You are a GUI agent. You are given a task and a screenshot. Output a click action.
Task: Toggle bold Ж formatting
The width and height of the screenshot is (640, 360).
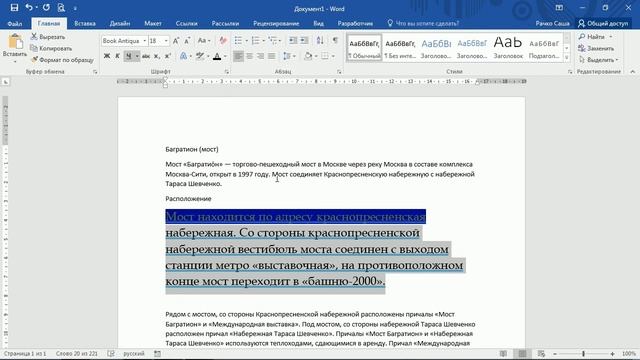(107, 56)
